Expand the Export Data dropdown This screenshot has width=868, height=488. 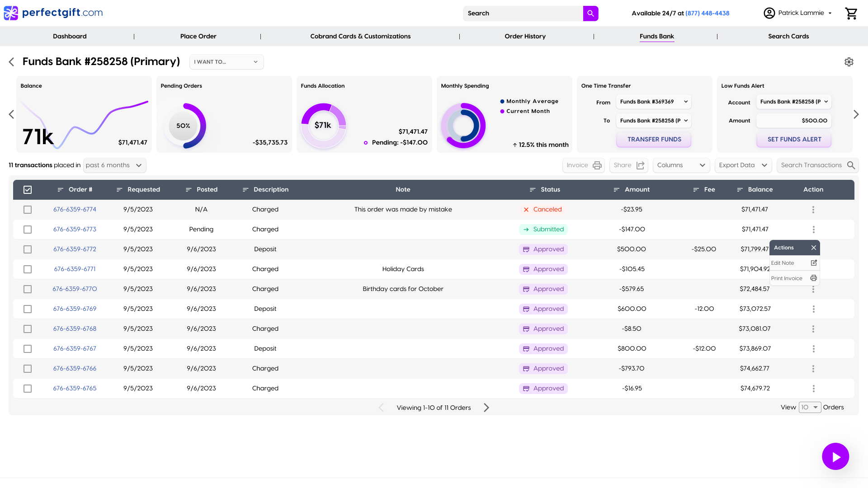click(x=743, y=165)
